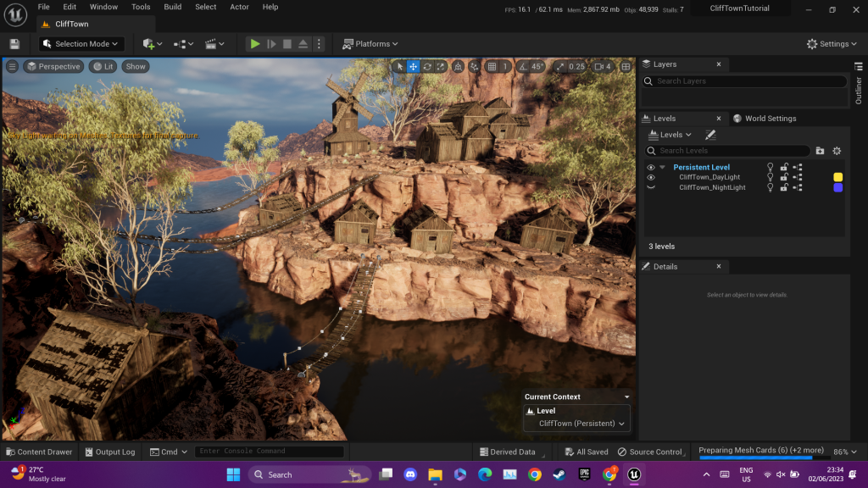Select the translate (move) gizmo tool
Viewport: 868px width, 488px height.
(414, 67)
